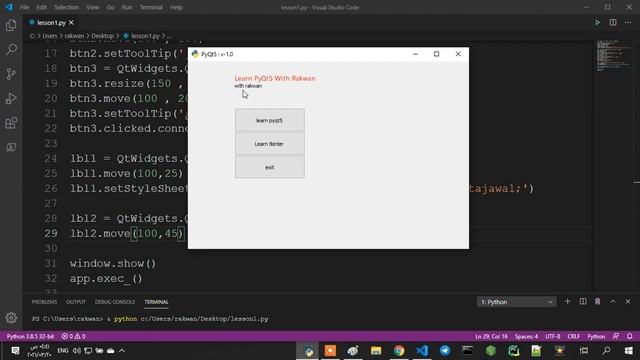
Task: Open the Explorer view in activity bar
Action: [11, 25]
